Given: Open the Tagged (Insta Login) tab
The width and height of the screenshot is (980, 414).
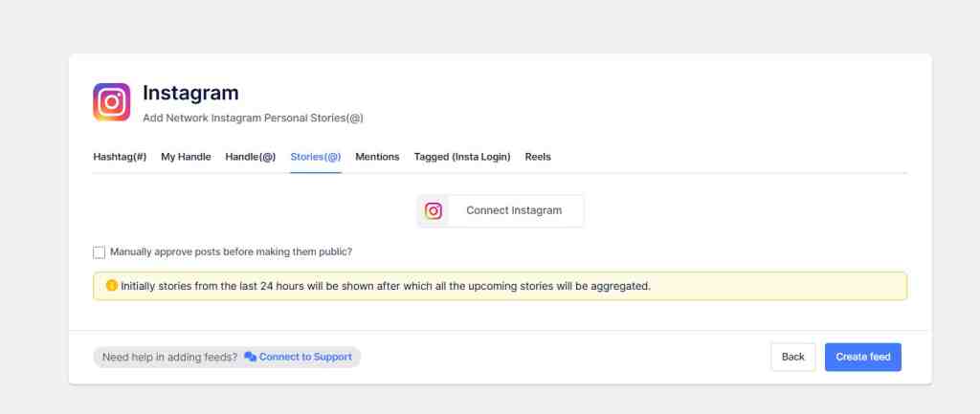Looking at the screenshot, I should pyautogui.click(x=461, y=157).
